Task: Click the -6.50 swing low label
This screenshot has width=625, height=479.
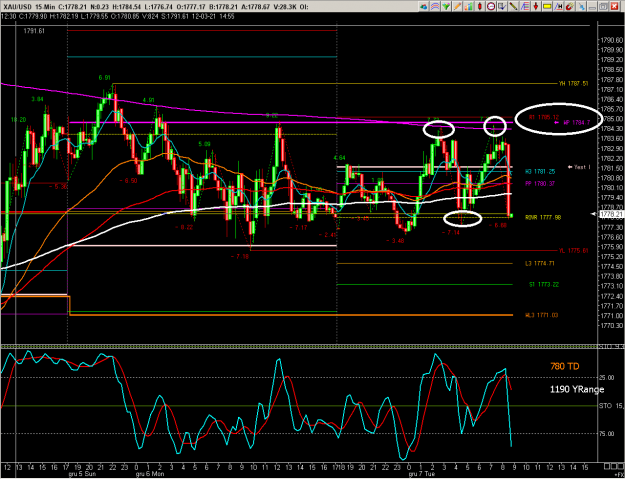Action: (x=128, y=181)
